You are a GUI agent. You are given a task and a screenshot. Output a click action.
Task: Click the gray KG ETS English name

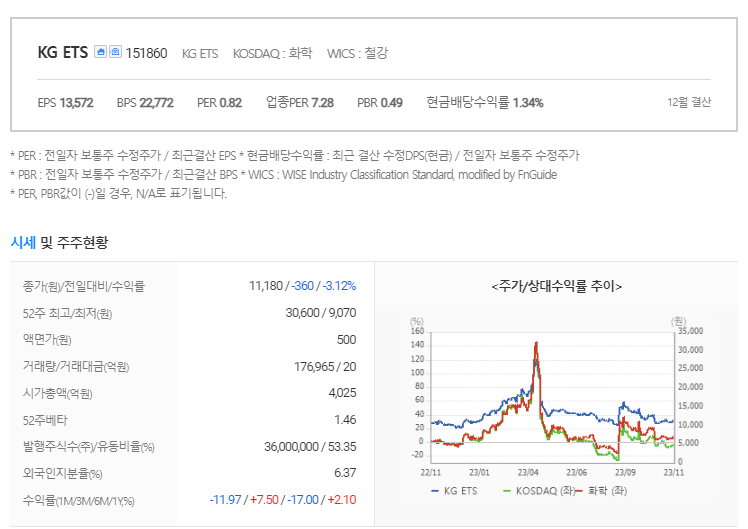pos(200,53)
